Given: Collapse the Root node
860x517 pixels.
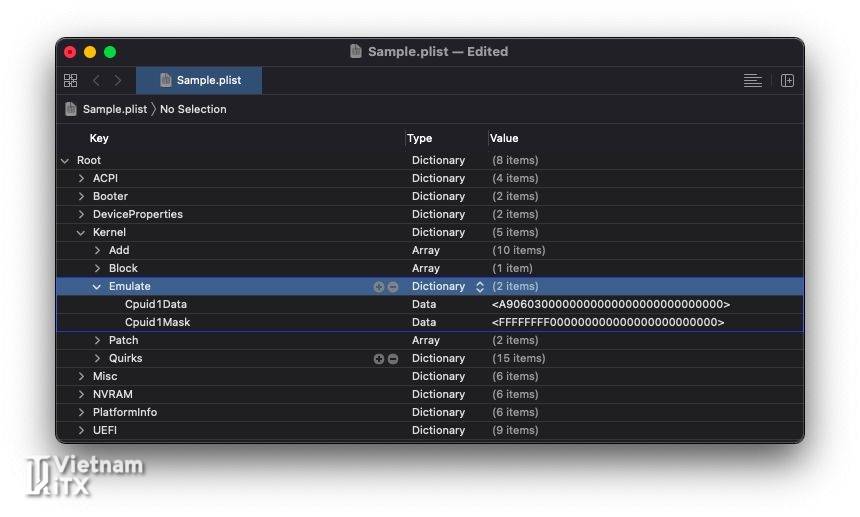Looking at the screenshot, I should coord(65,161).
